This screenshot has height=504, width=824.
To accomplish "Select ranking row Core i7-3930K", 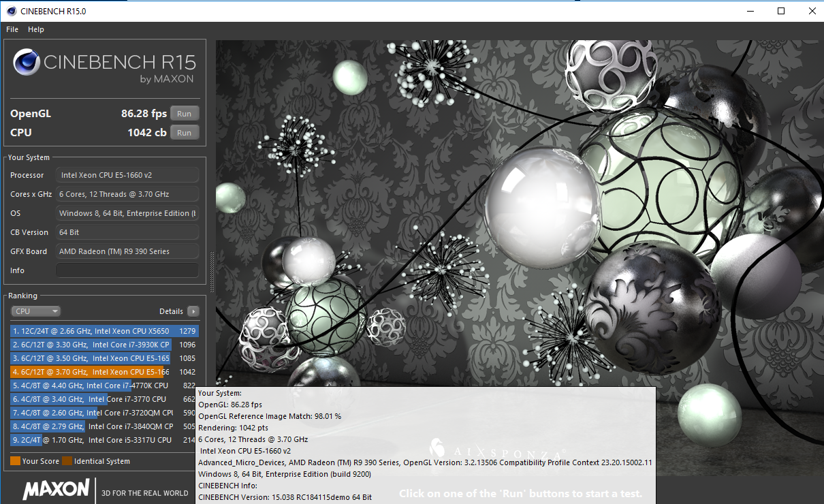I will point(105,345).
